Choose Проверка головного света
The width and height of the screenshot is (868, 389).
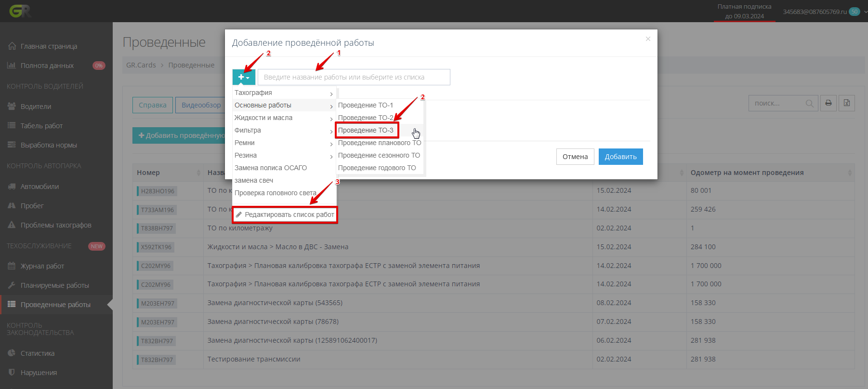click(x=284, y=193)
